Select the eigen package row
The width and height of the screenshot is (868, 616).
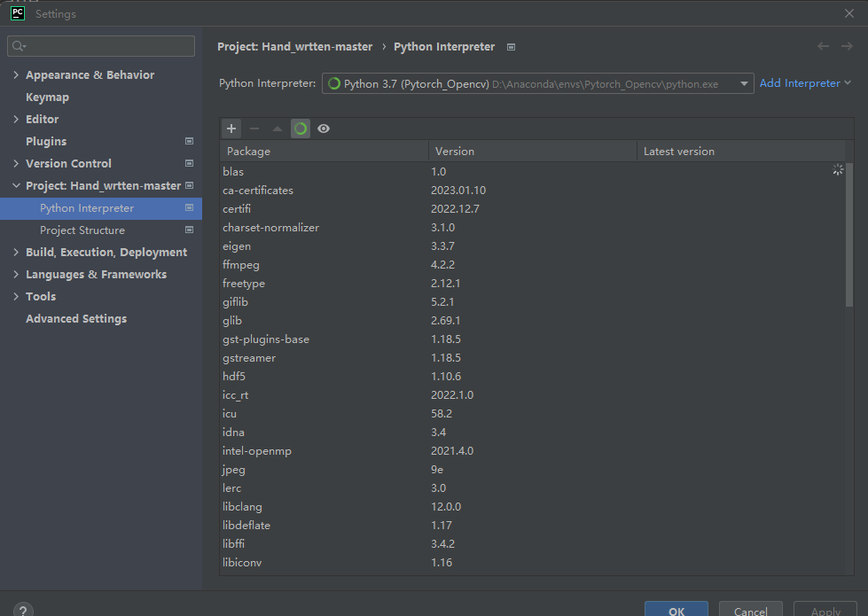pos(532,246)
